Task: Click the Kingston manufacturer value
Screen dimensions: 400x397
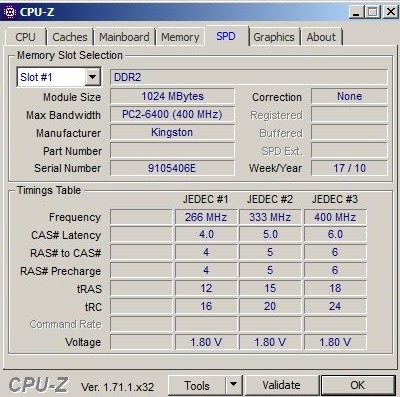Action: [172, 132]
